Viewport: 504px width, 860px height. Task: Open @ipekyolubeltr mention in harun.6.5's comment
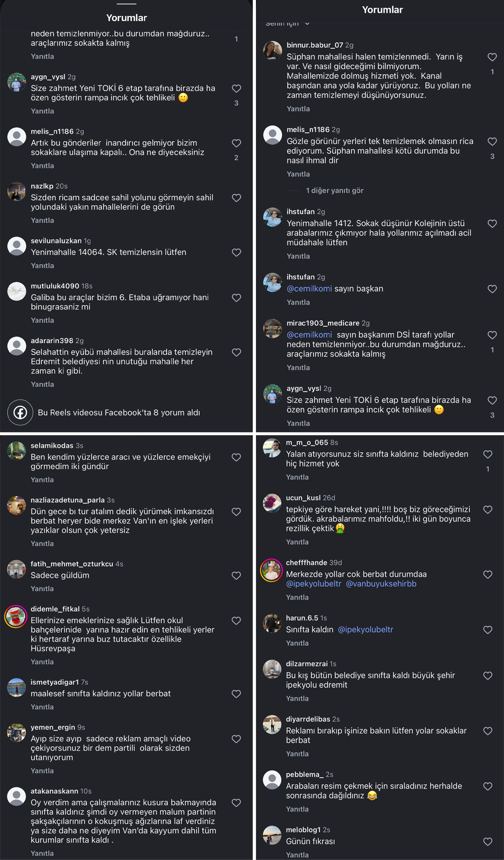click(x=365, y=630)
